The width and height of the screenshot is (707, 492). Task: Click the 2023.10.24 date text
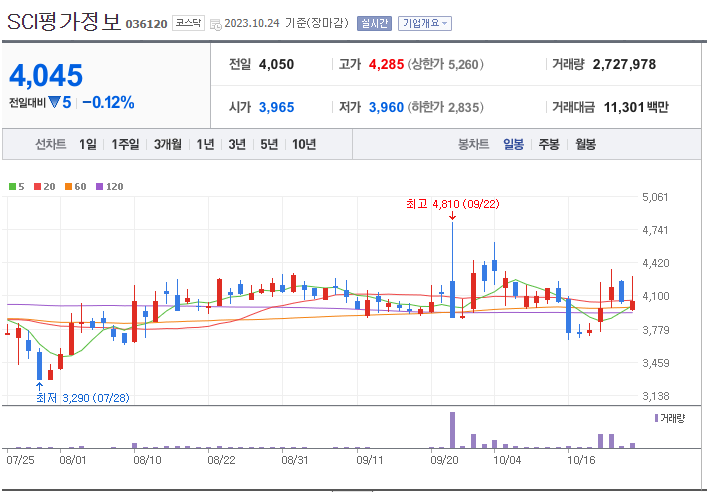tap(252, 23)
